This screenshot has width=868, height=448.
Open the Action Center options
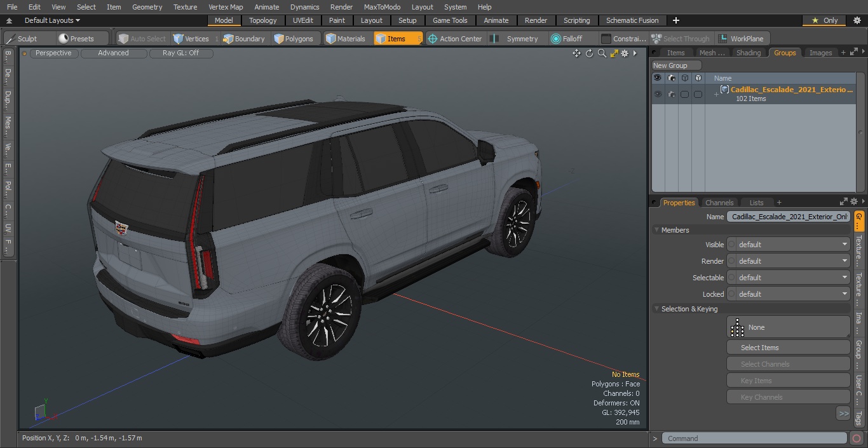[455, 39]
